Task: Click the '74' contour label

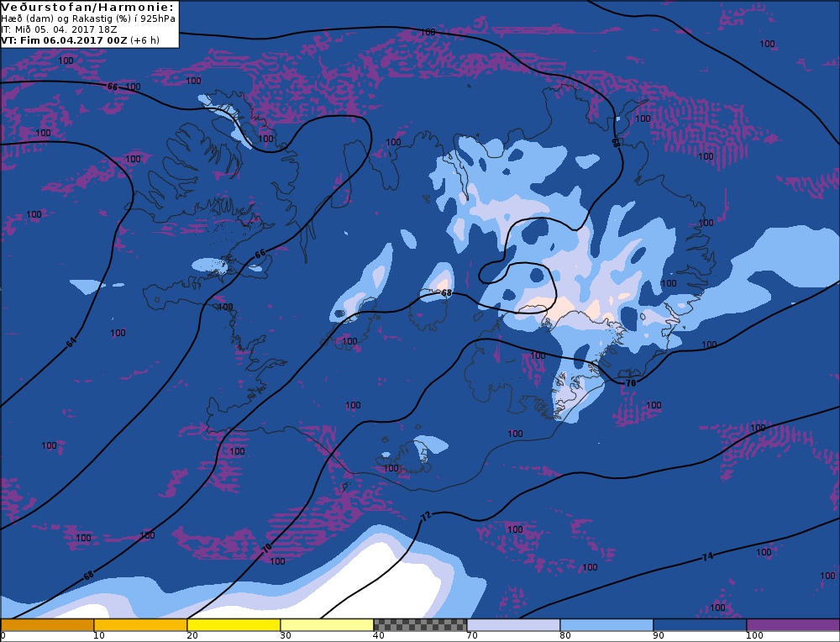Action: [x=707, y=557]
